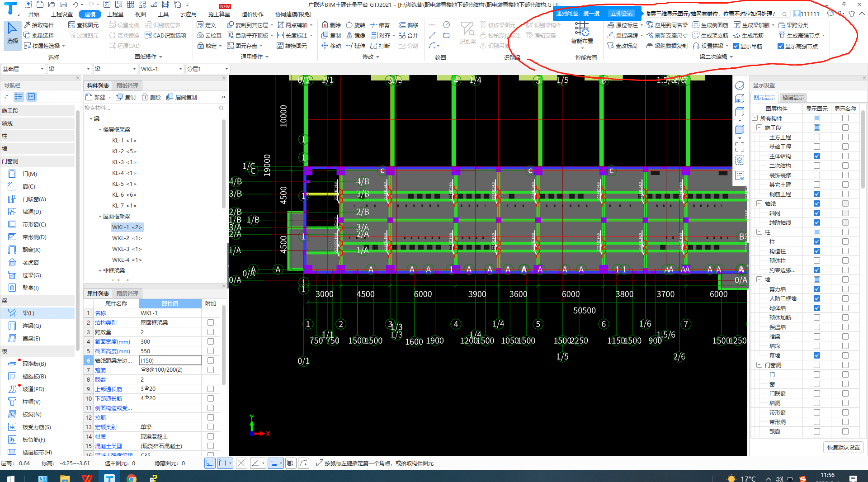
Task: Toggle 显示吊筋 checkbox
Action: 736,46
